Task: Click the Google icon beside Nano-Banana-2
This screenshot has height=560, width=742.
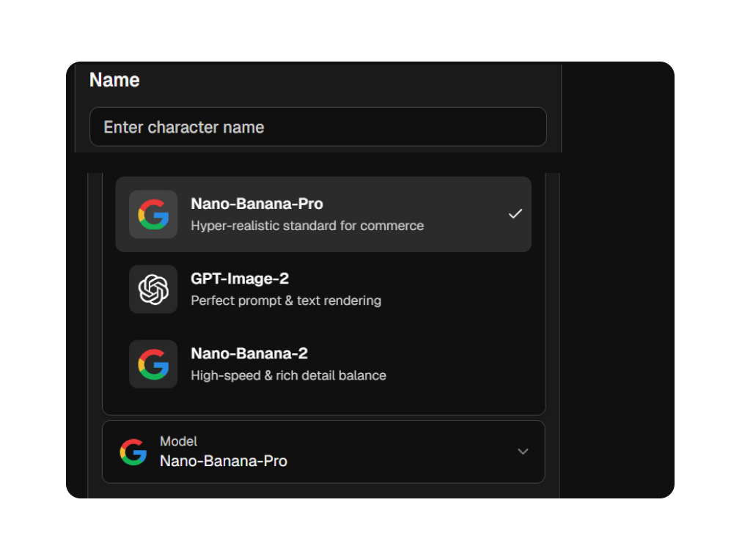Action: pyautogui.click(x=153, y=364)
